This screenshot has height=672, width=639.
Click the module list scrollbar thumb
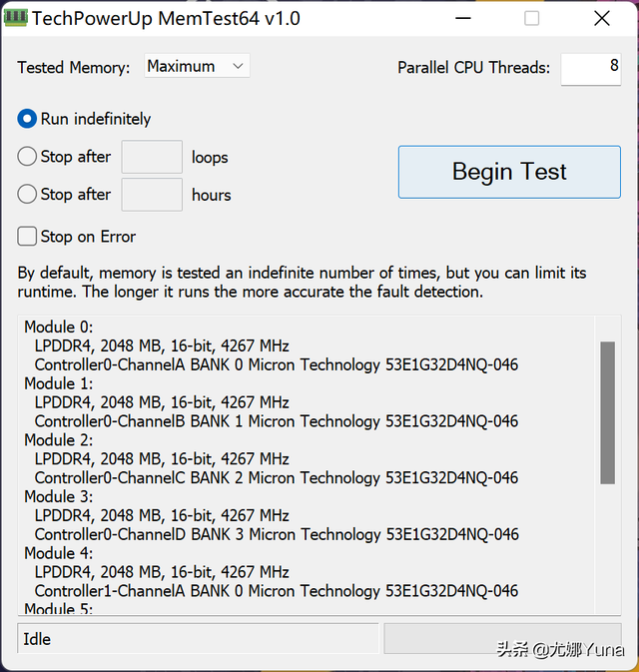coord(607,411)
